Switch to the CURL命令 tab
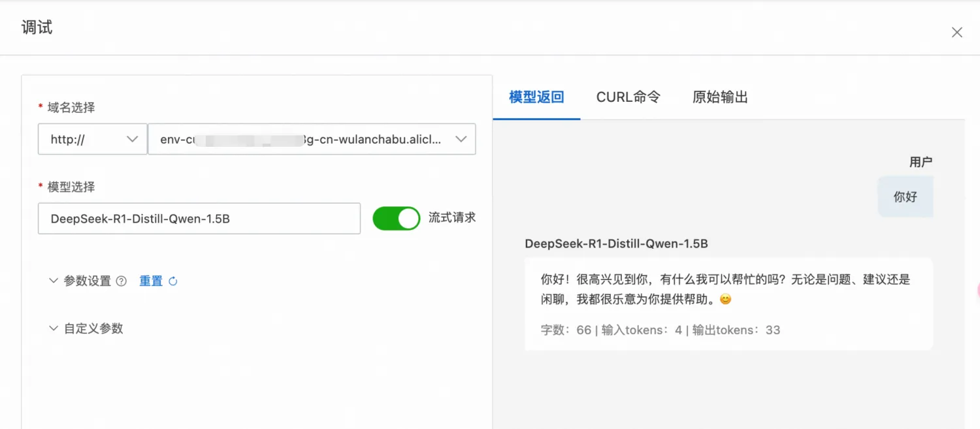Screen dimensions: 980x429 pos(629,97)
